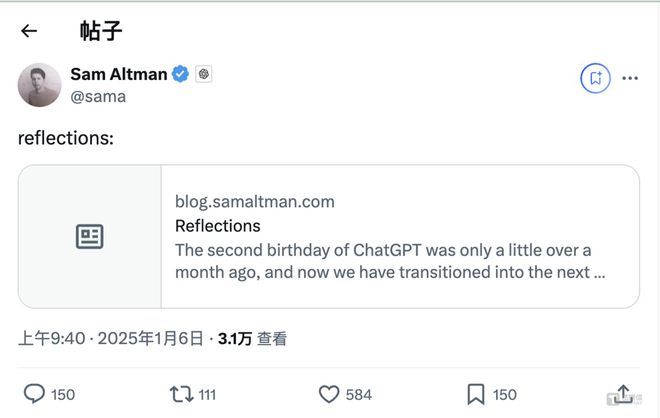The image size is (660, 418).
Task: Click the OpenAI affiliation badge beside the name
Action: point(204,75)
